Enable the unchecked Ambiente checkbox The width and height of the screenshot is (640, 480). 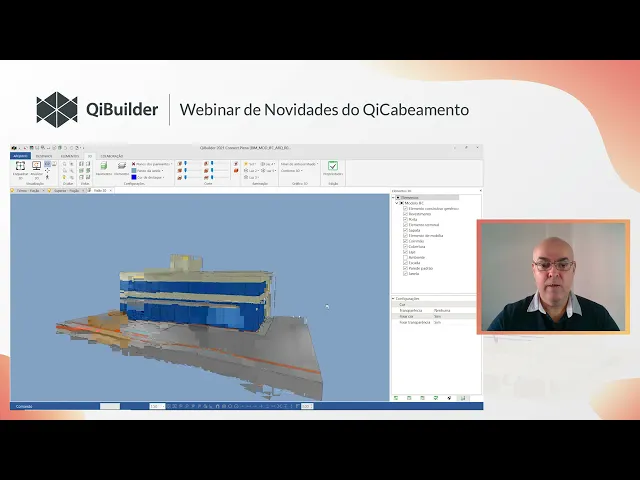(405, 258)
